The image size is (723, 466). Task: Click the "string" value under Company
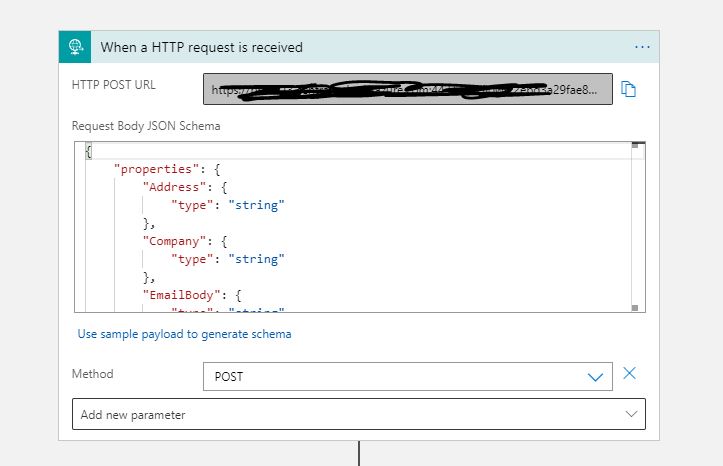click(256, 259)
